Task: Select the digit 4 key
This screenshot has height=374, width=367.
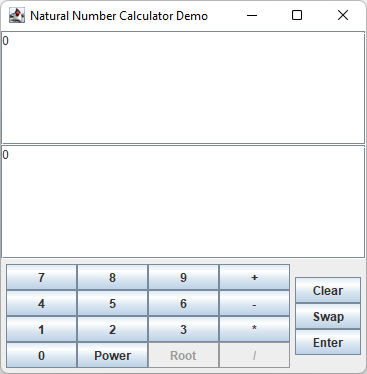Action: pos(42,303)
